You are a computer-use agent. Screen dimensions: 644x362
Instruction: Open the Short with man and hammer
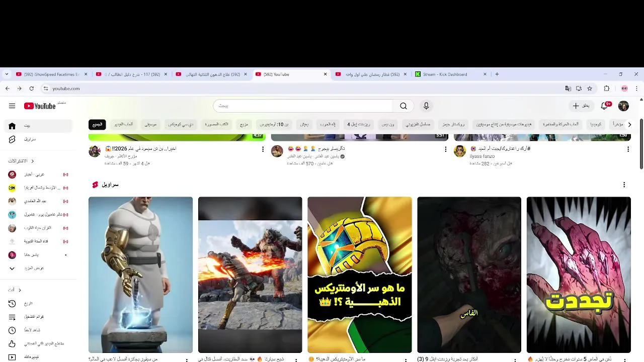[140, 275]
